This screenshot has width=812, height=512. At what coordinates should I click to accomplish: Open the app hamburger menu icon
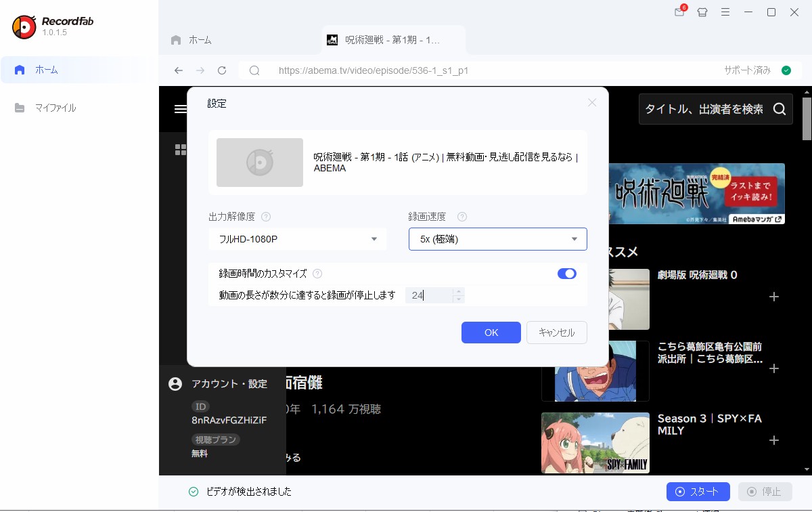click(x=726, y=12)
